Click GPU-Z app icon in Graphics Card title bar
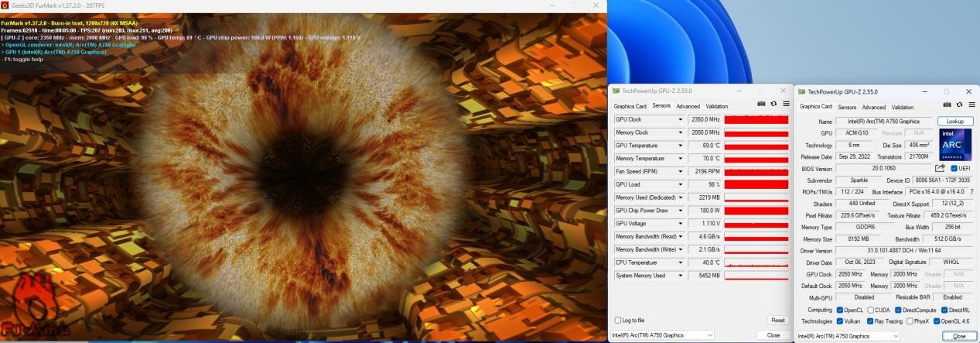This screenshot has height=343, width=980. 802,91
